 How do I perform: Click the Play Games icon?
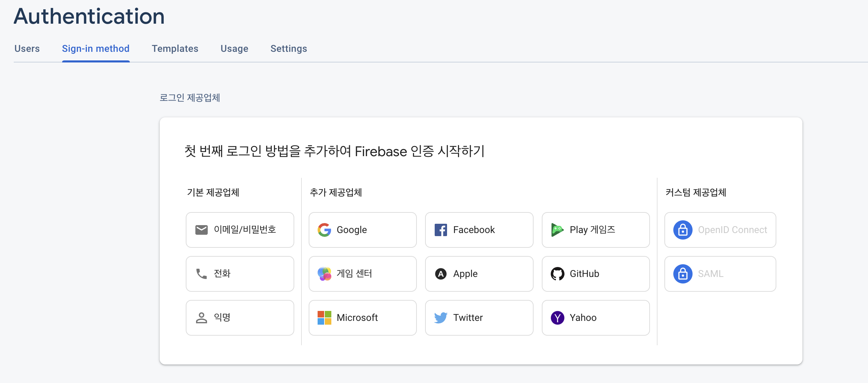(557, 230)
